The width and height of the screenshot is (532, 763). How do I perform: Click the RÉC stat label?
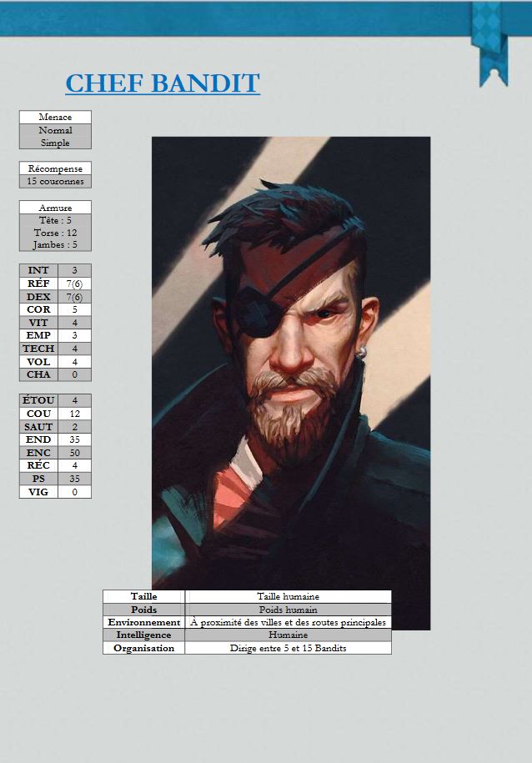click(x=38, y=465)
